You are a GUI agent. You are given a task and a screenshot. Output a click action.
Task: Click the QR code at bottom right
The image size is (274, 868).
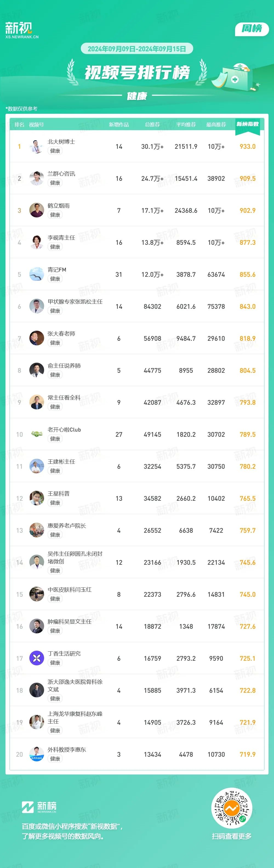click(x=232, y=808)
